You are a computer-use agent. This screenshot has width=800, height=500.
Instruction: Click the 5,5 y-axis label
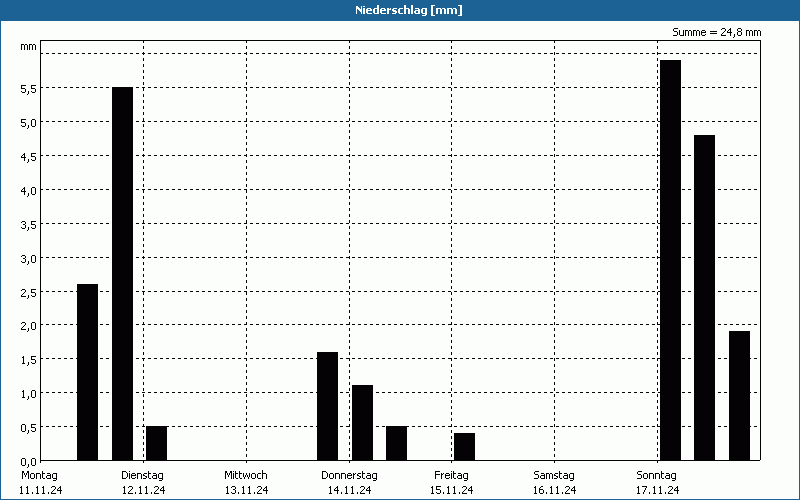(x=28, y=89)
